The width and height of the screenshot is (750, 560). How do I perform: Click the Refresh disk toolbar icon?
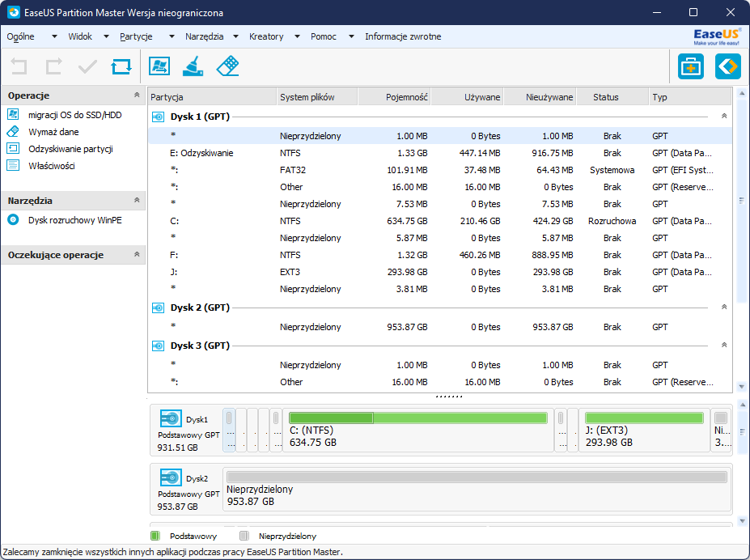(x=121, y=66)
